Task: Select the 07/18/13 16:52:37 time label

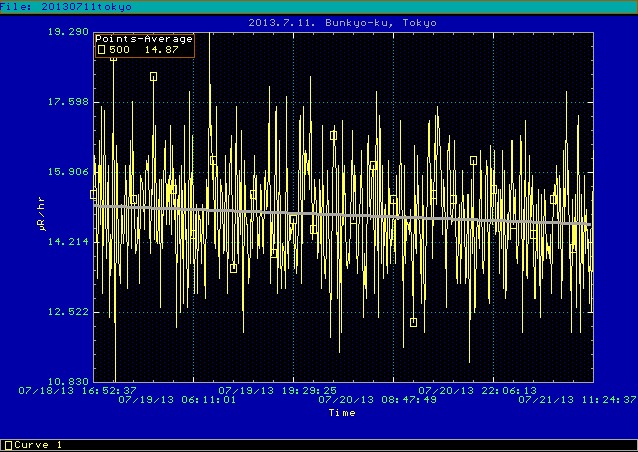Action: (77, 391)
